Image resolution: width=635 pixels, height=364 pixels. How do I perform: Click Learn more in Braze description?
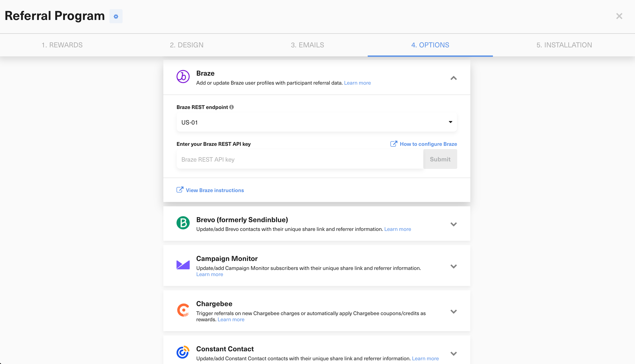pos(357,83)
